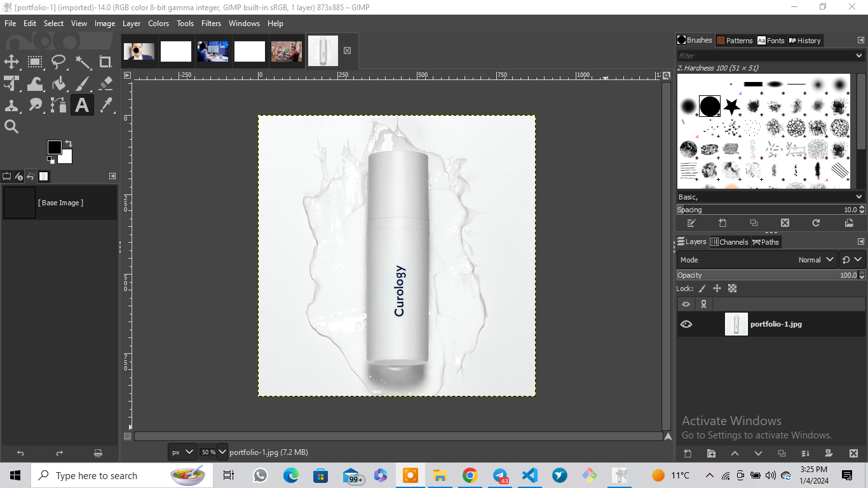Toggle lock alpha channel
The width and height of the screenshot is (868, 488).
point(732,288)
